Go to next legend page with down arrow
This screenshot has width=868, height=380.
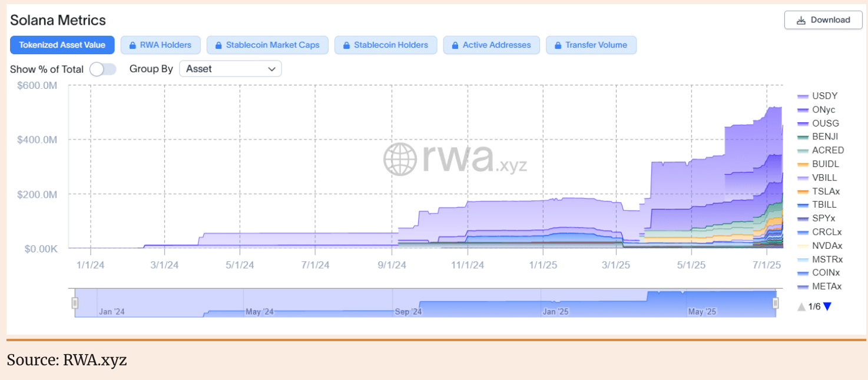click(x=827, y=306)
